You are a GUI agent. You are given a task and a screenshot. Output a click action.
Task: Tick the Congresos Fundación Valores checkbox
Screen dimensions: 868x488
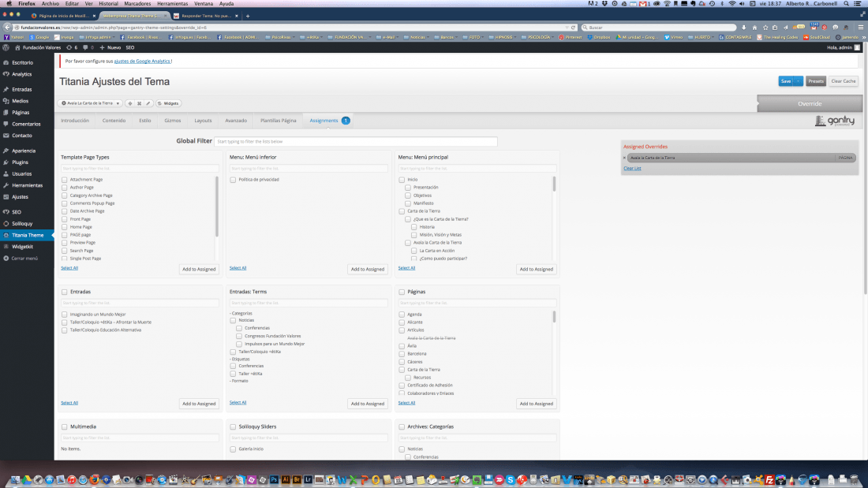click(x=239, y=336)
